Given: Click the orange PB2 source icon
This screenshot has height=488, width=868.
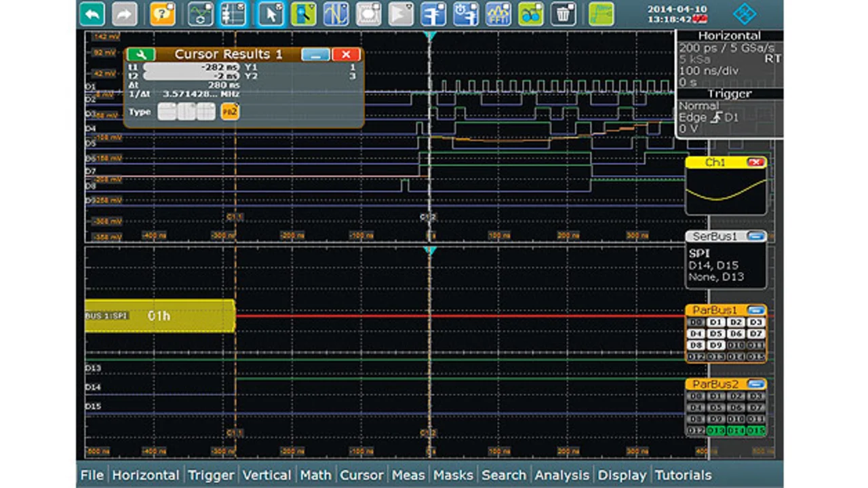Looking at the screenshot, I should (x=230, y=112).
